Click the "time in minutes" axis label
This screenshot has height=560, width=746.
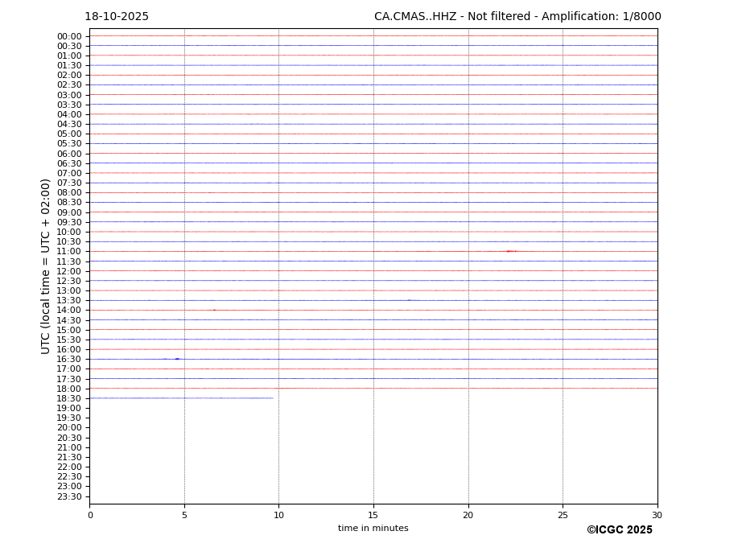pyautogui.click(x=373, y=529)
